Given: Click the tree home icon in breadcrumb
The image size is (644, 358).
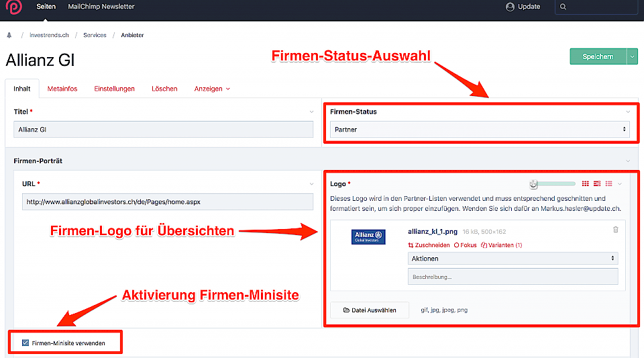Looking at the screenshot, I should coord(9,35).
